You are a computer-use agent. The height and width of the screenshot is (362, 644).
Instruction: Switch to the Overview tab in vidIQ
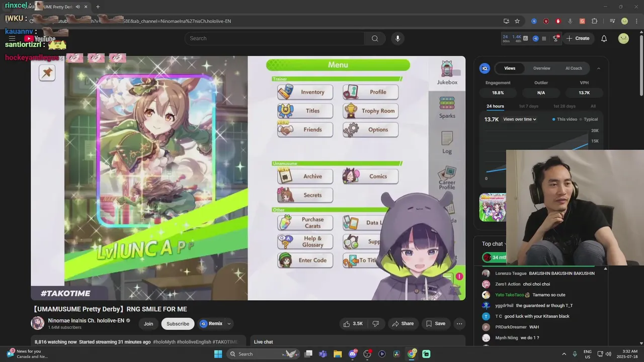coord(542,68)
